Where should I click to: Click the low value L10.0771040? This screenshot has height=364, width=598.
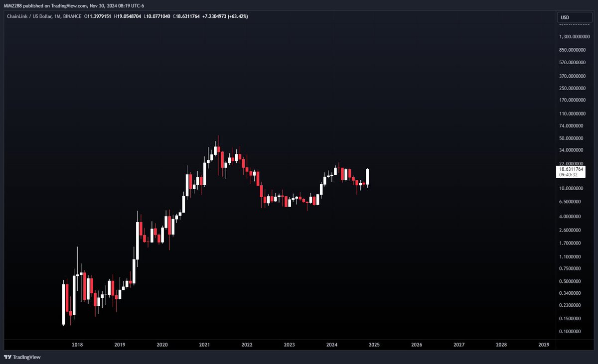click(x=157, y=16)
